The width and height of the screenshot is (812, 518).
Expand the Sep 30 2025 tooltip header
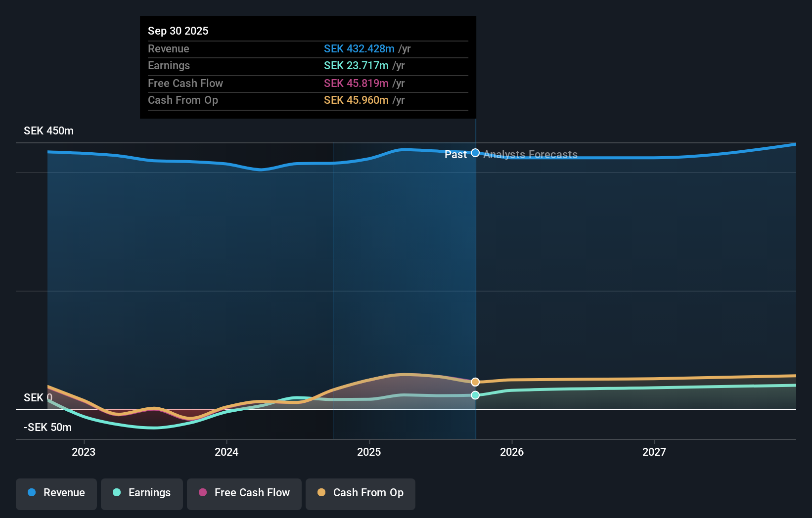(178, 31)
